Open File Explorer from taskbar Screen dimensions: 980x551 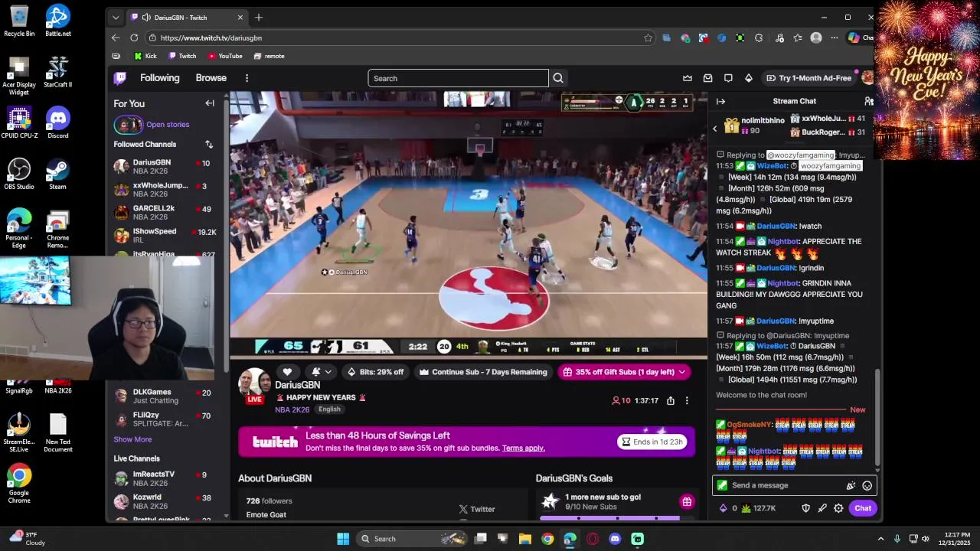pos(525,539)
